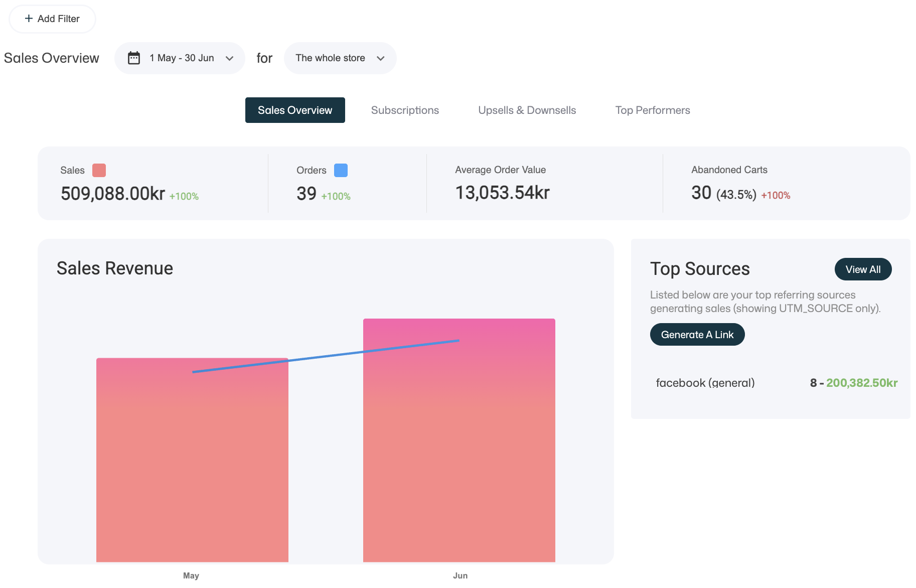Toggle the red Sales legend swatch

[99, 171]
